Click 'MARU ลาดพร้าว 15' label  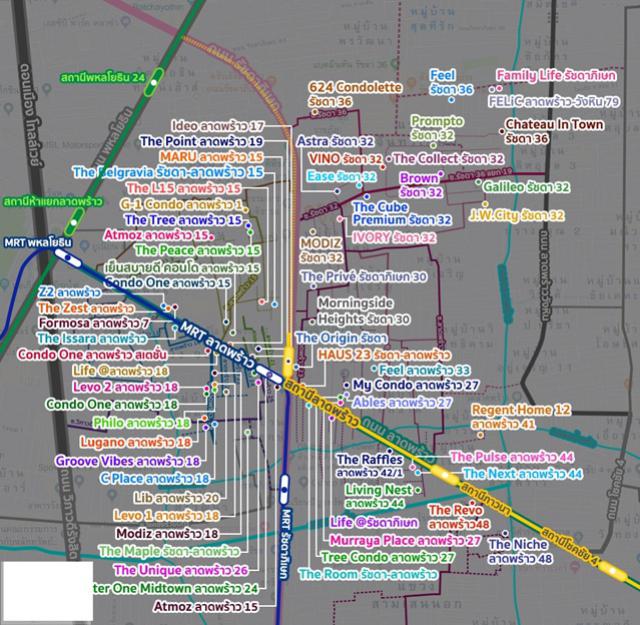point(211,157)
